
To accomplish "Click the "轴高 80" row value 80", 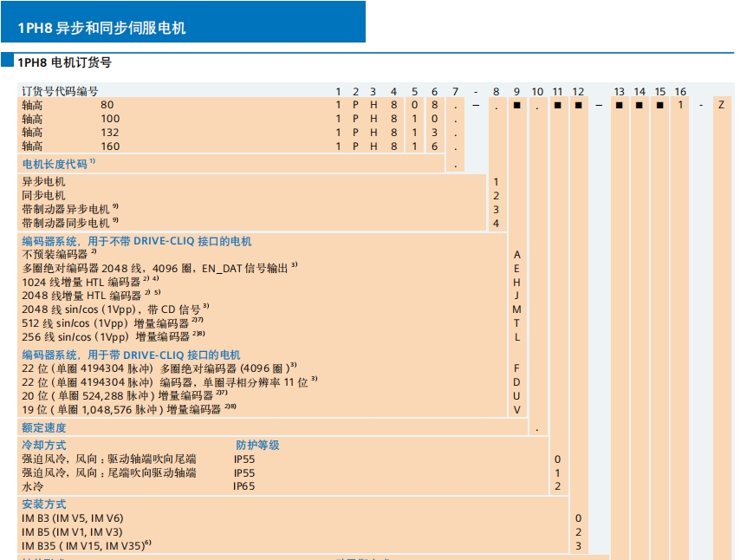I will (x=107, y=105).
